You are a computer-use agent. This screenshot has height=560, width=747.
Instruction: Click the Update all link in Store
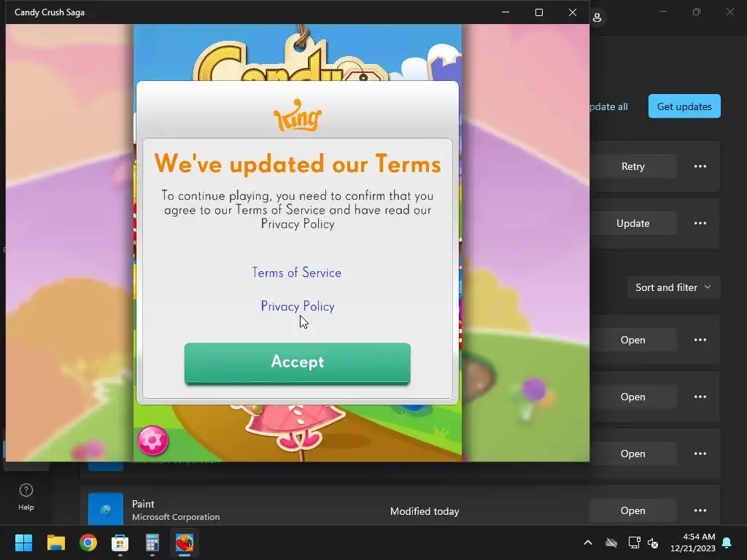[609, 106]
